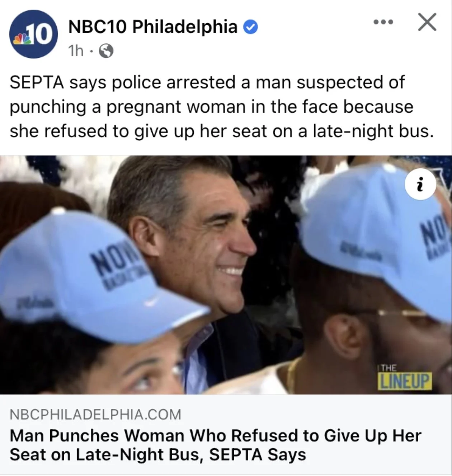The width and height of the screenshot is (452, 476).
Task: Click the 'Seat on Late-Night Bus, SEPTA Says' headline line
Action: click(x=158, y=454)
